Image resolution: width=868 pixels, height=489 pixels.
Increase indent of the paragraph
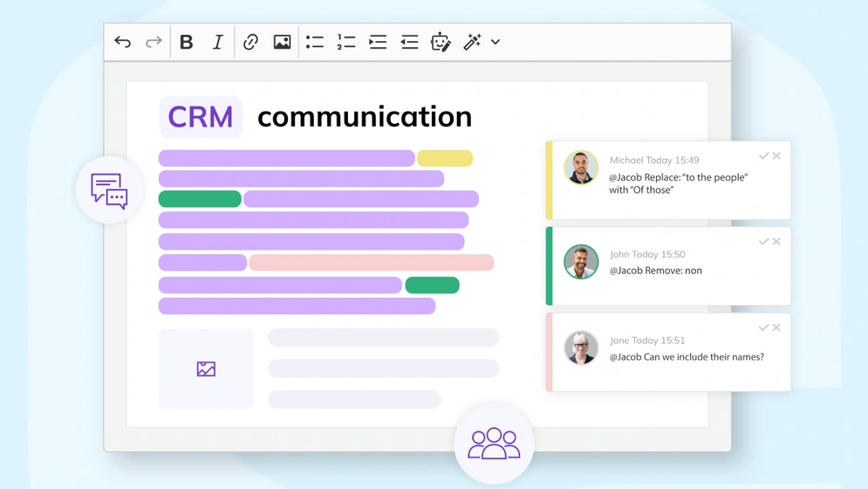(x=378, y=42)
